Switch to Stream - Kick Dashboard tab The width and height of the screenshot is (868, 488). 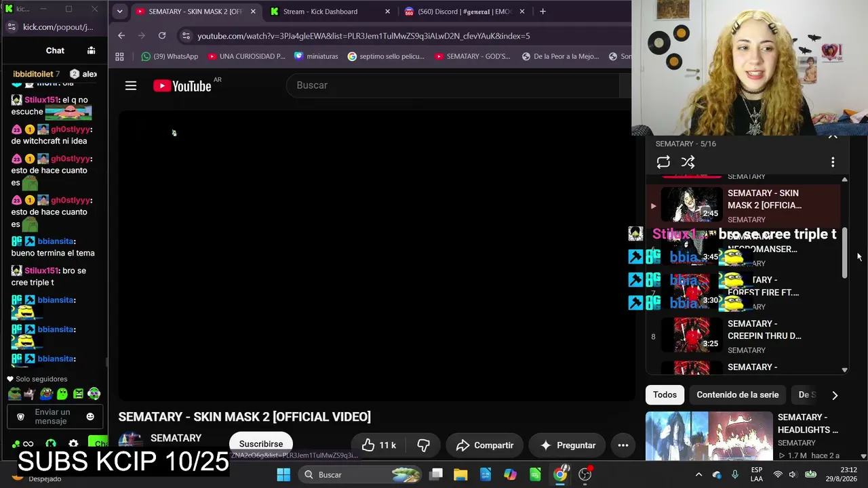pyautogui.click(x=320, y=12)
